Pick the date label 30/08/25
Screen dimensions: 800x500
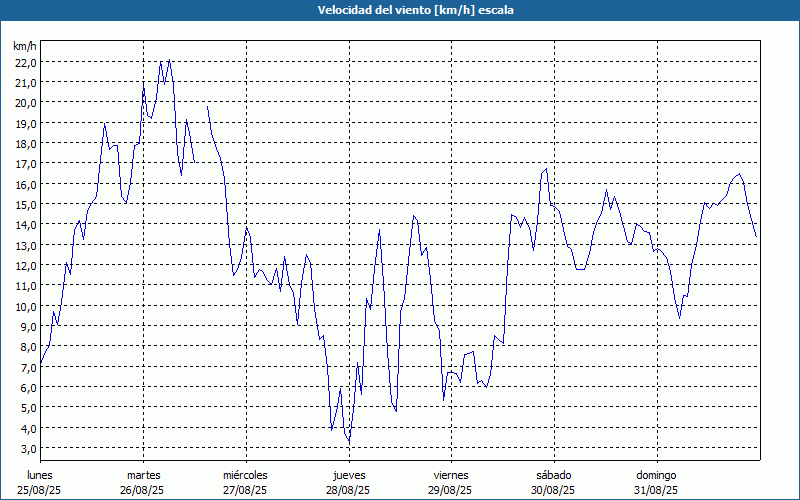pyautogui.click(x=553, y=490)
